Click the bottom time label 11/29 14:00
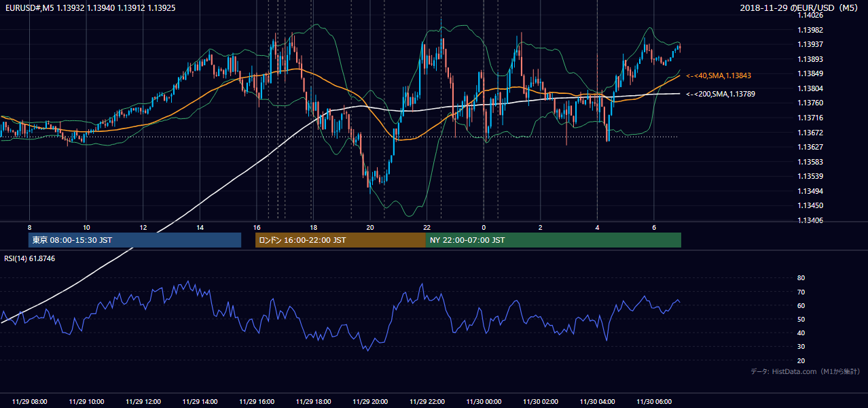 pos(200,402)
